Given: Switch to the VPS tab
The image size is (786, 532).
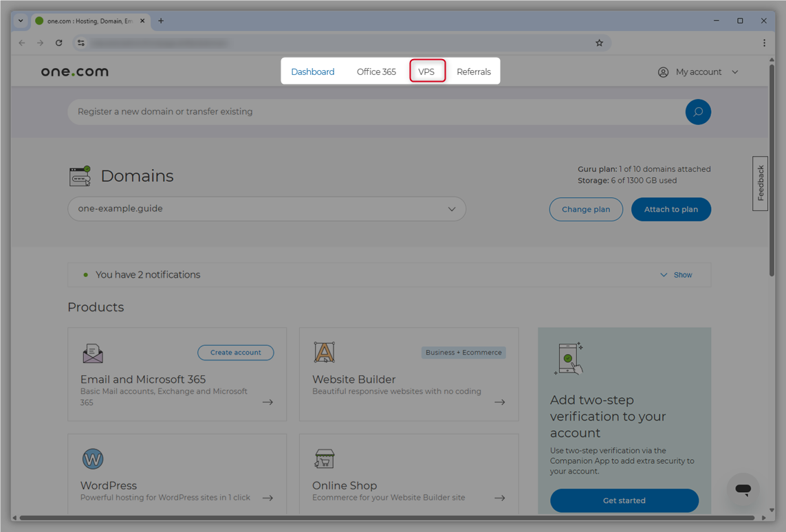Looking at the screenshot, I should click(x=427, y=71).
